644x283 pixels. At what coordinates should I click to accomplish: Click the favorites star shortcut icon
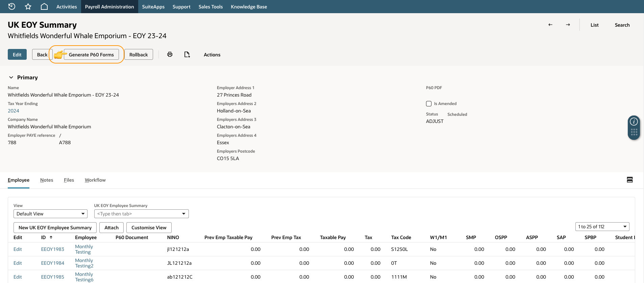[x=28, y=6]
